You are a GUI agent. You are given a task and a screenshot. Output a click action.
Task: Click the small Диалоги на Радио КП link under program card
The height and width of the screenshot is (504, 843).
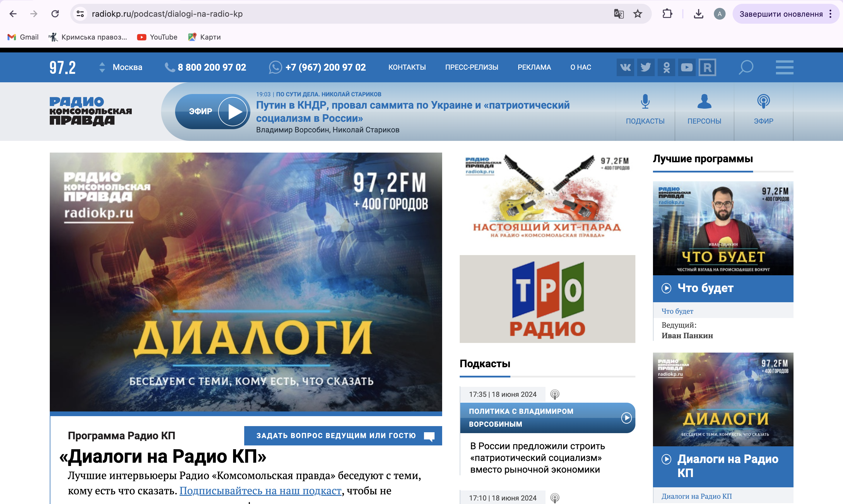pos(696,496)
